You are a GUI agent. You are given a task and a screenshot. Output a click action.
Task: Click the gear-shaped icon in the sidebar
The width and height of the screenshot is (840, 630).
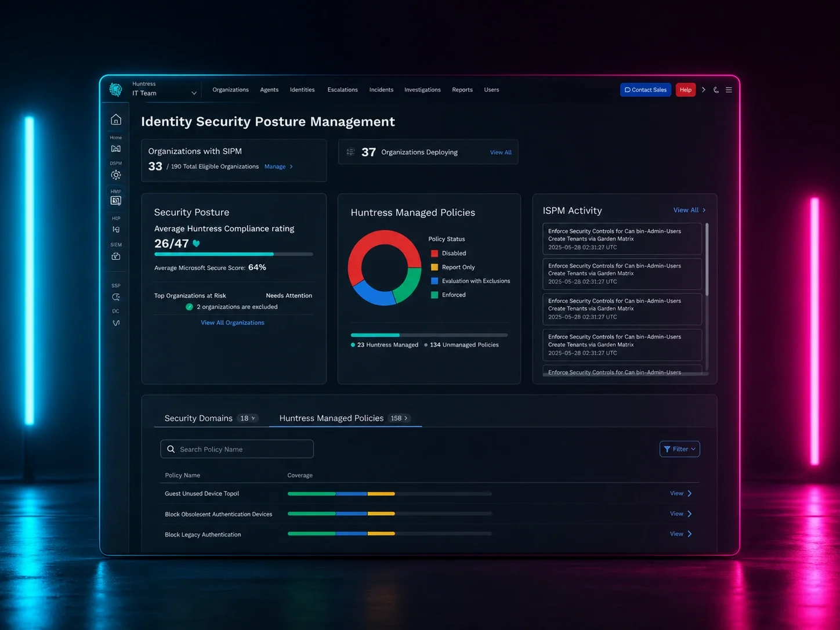pos(116,175)
